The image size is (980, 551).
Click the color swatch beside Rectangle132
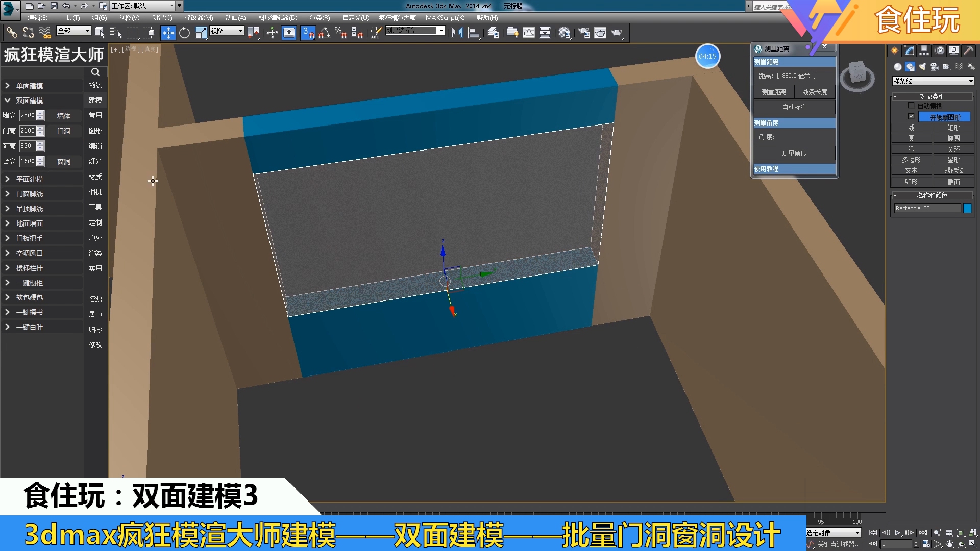[x=968, y=208]
